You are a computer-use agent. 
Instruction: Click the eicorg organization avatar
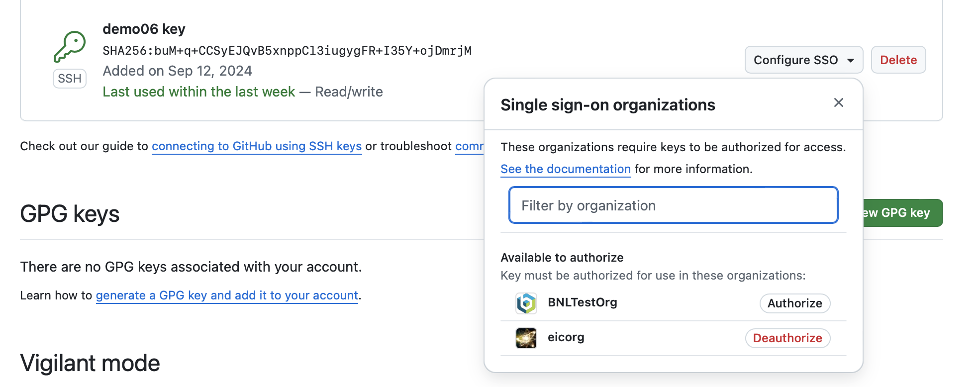point(526,338)
